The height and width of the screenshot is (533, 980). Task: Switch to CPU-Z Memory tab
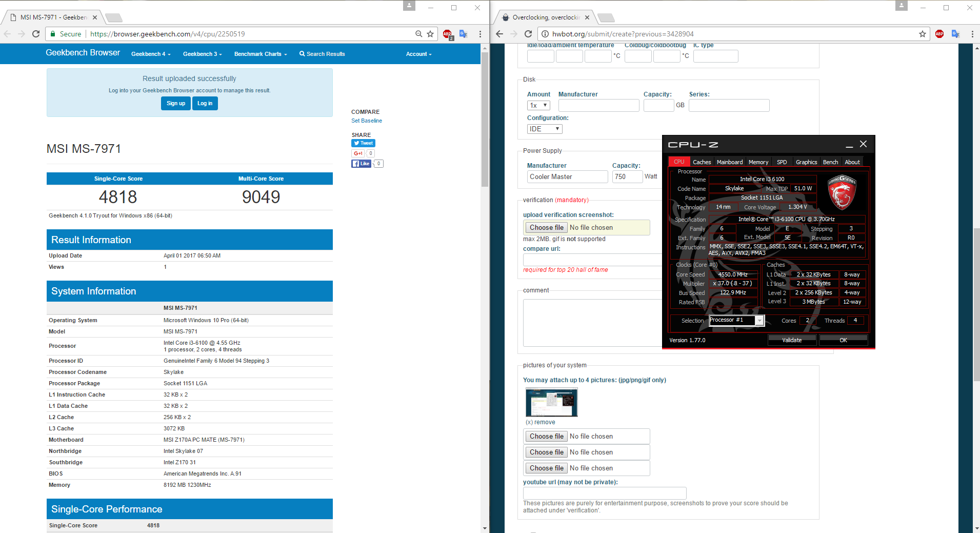coord(758,162)
